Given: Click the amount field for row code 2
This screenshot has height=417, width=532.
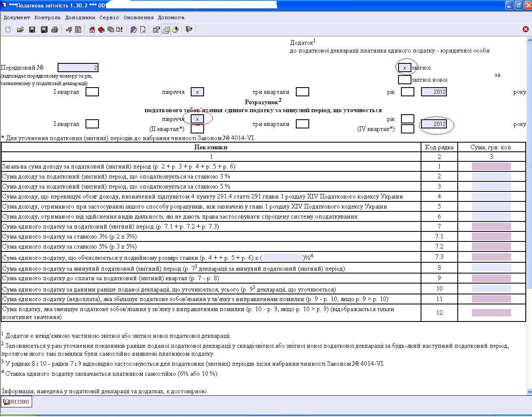Looking at the screenshot, I should (491, 176).
